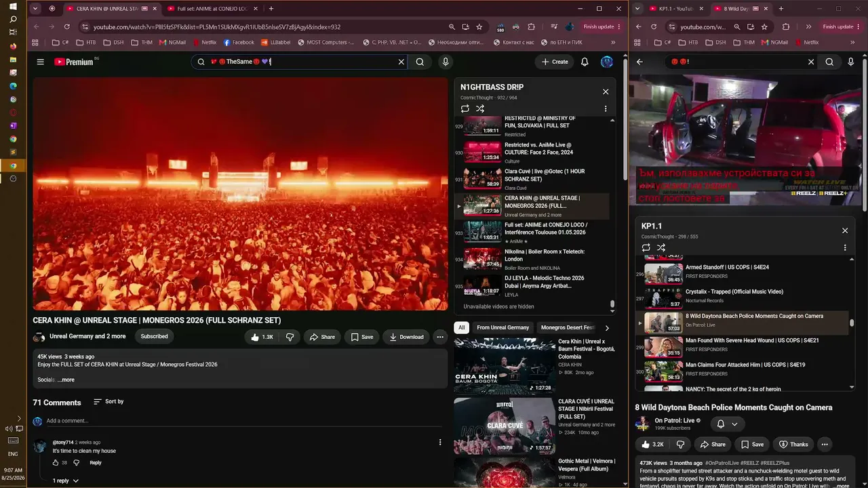Save CERA KHIN video to playlist

[x=362, y=337]
